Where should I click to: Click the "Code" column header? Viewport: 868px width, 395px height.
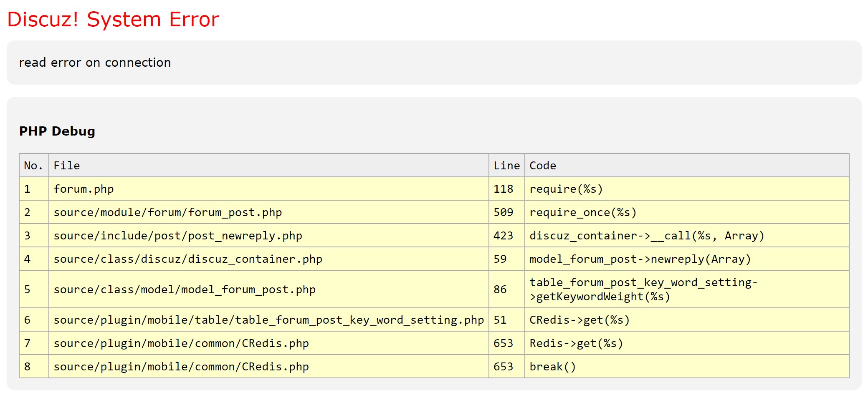pos(543,166)
